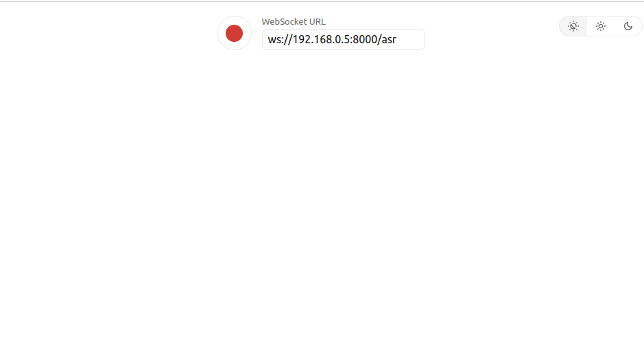Click the empty transcript area below the header
644x342 pixels.
(322, 197)
